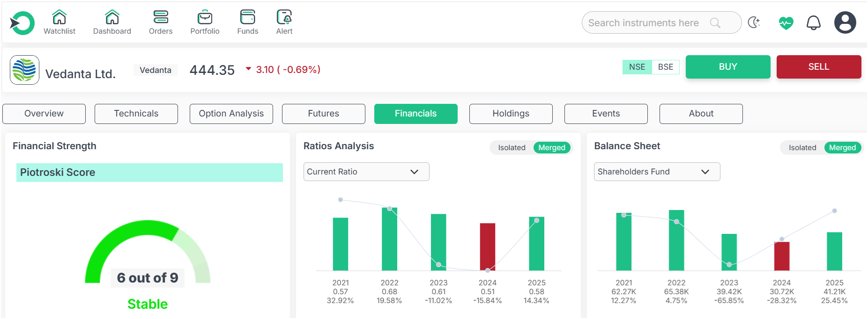Screen dimensions: 868x319
Task: Select the Financials tab
Action: [416, 114]
